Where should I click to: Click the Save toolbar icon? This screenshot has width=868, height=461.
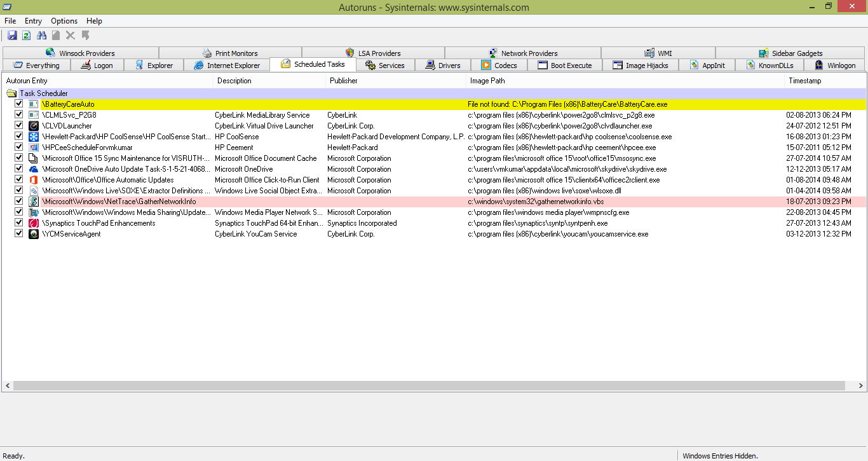[12, 36]
